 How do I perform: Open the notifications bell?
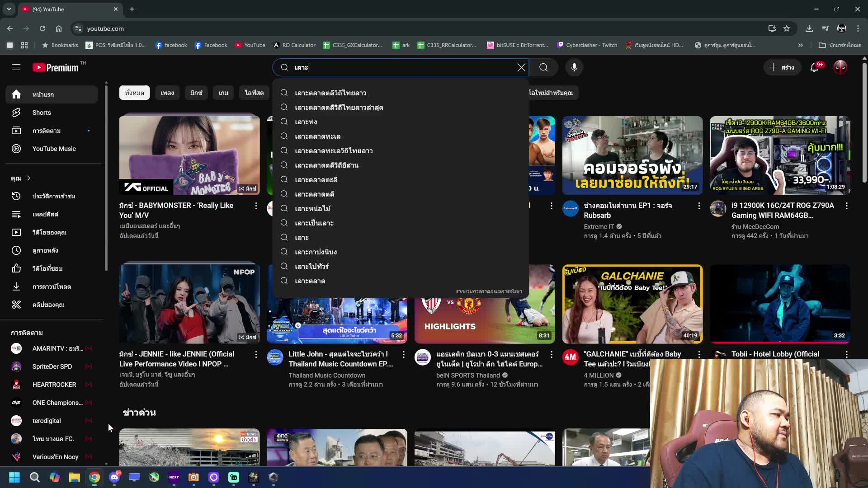[x=815, y=67]
